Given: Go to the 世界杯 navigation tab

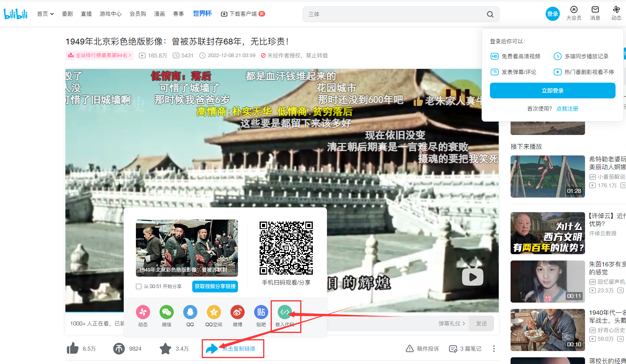Looking at the screenshot, I should click(202, 13).
